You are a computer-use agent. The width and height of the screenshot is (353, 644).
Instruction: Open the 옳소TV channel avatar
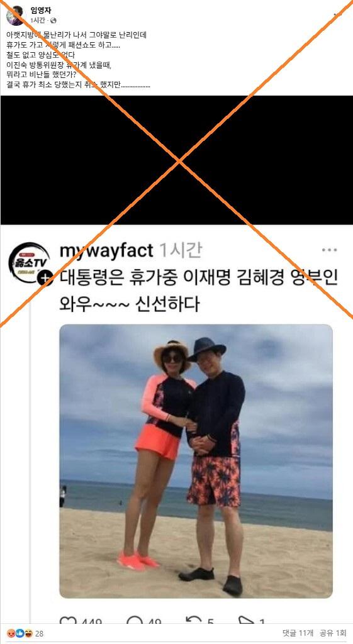(x=29, y=262)
